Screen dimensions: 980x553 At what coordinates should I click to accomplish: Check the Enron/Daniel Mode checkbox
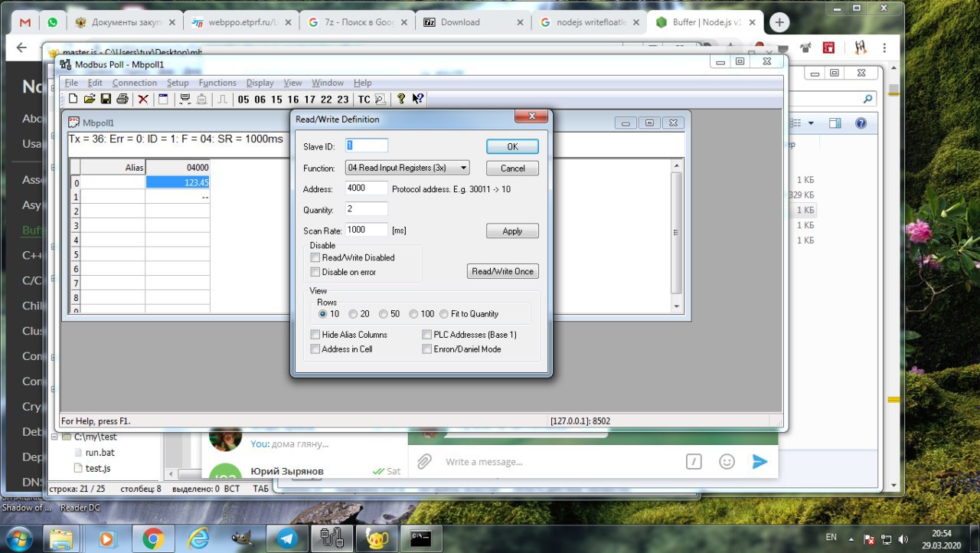pos(427,349)
